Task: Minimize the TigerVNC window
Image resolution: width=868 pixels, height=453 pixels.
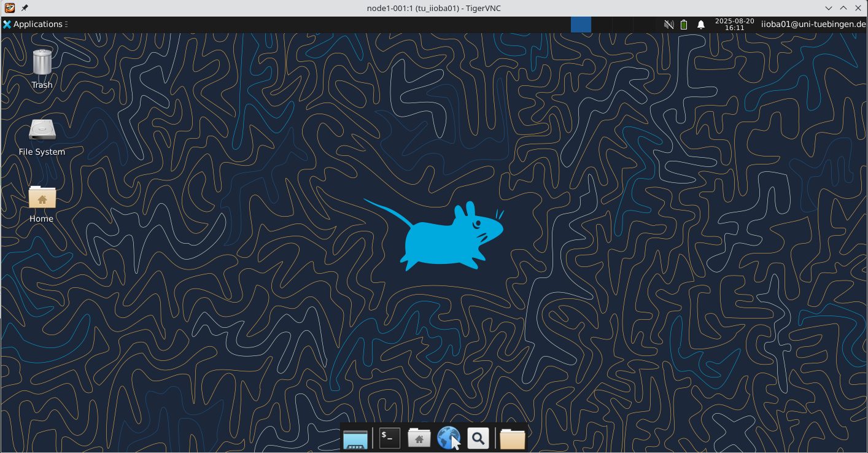Action: click(829, 8)
